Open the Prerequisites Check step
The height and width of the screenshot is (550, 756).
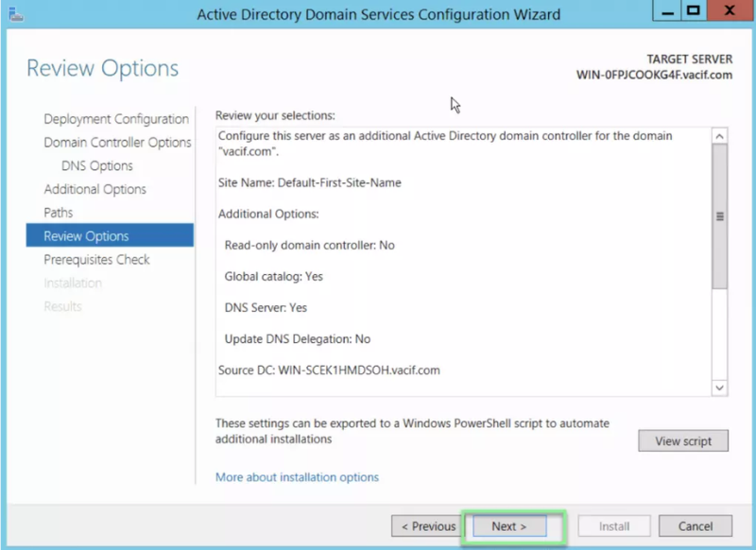pyautogui.click(x=98, y=259)
